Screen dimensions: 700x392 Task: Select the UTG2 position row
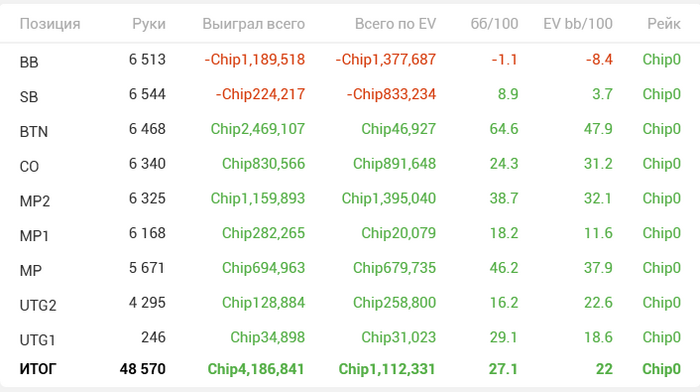pyautogui.click(x=350, y=303)
